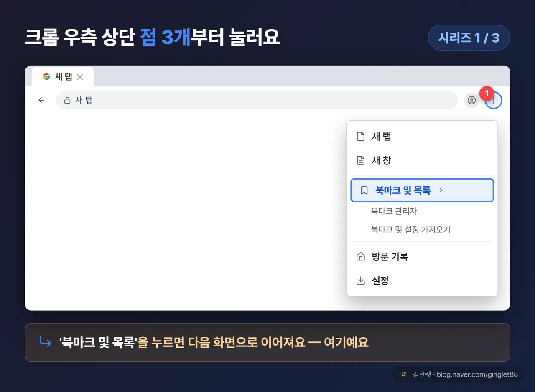Viewport: 535px width, 392px height.
Task: Click the bookmark icon beside 북마크 및 목록
Action: click(364, 190)
